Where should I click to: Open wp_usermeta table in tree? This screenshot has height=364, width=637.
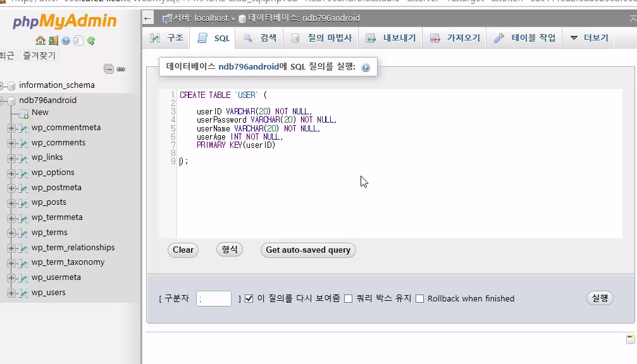pyautogui.click(x=56, y=277)
